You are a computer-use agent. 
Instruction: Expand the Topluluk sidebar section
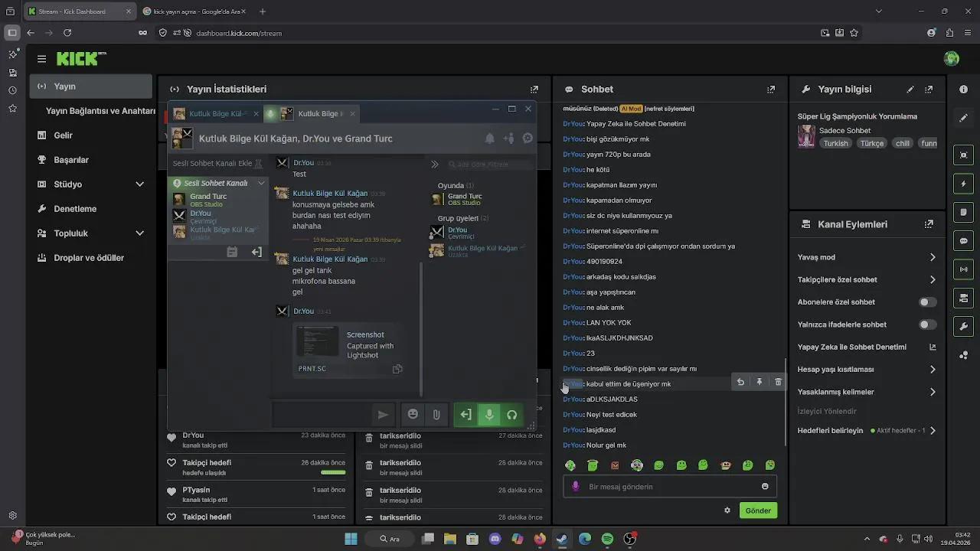click(x=139, y=233)
